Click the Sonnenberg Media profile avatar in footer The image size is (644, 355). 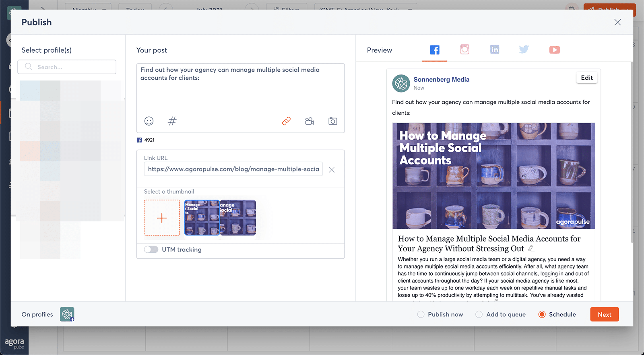67,314
